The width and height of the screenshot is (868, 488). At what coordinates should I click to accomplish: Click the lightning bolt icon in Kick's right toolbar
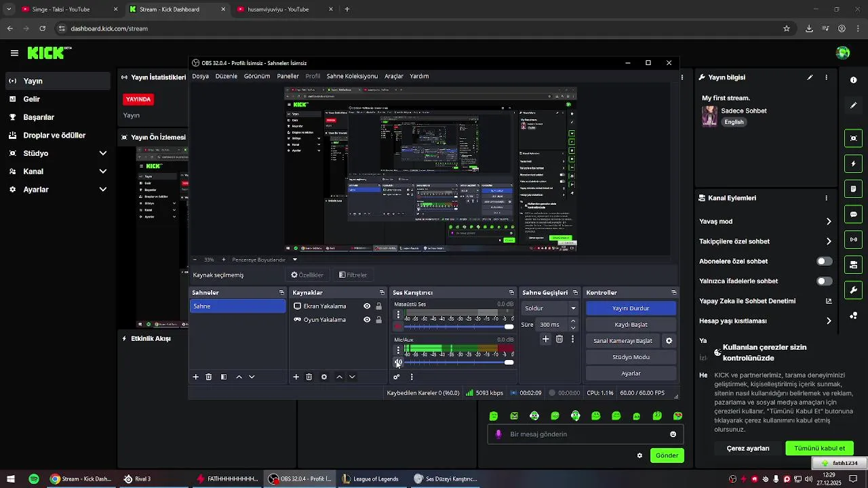853,164
